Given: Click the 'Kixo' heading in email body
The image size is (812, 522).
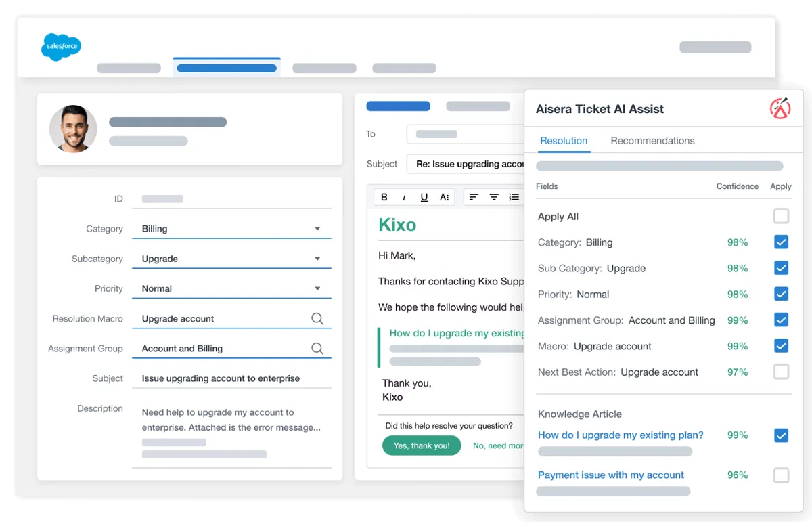Looking at the screenshot, I should 397,225.
